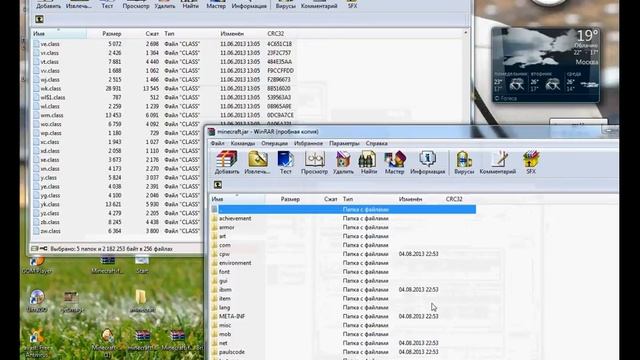Show Информация in minecraft.jar window toolbar
Image resolution: width=640 pixels, height=360 pixels.
(427, 162)
